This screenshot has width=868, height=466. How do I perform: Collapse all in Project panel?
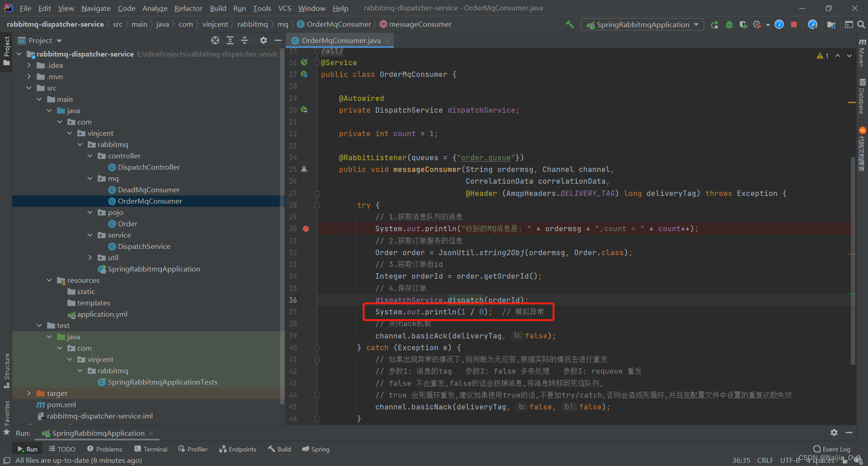pyautogui.click(x=245, y=40)
